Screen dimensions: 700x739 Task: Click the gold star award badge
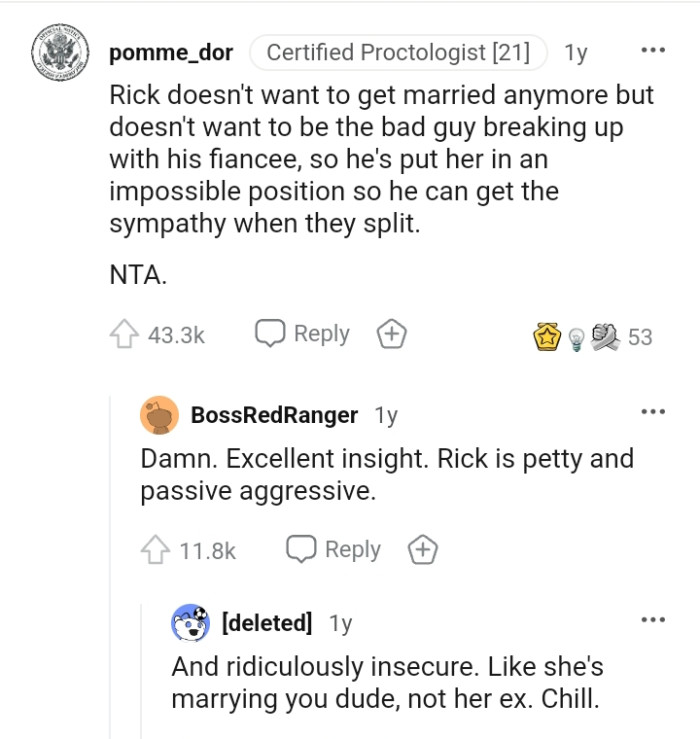pos(547,337)
